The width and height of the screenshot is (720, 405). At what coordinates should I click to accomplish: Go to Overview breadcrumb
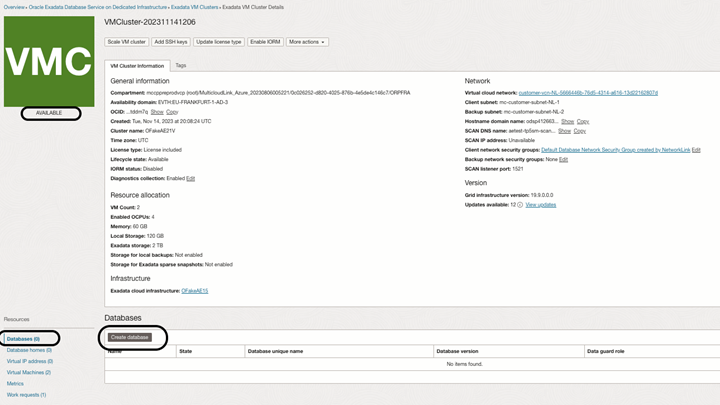click(x=14, y=7)
